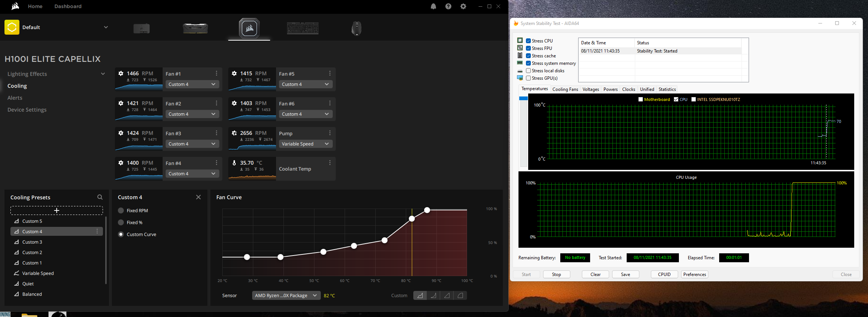The width and height of the screenshot is (868, 317).
Task: Go to iCUE Home tab
Action: pos(35,6)
